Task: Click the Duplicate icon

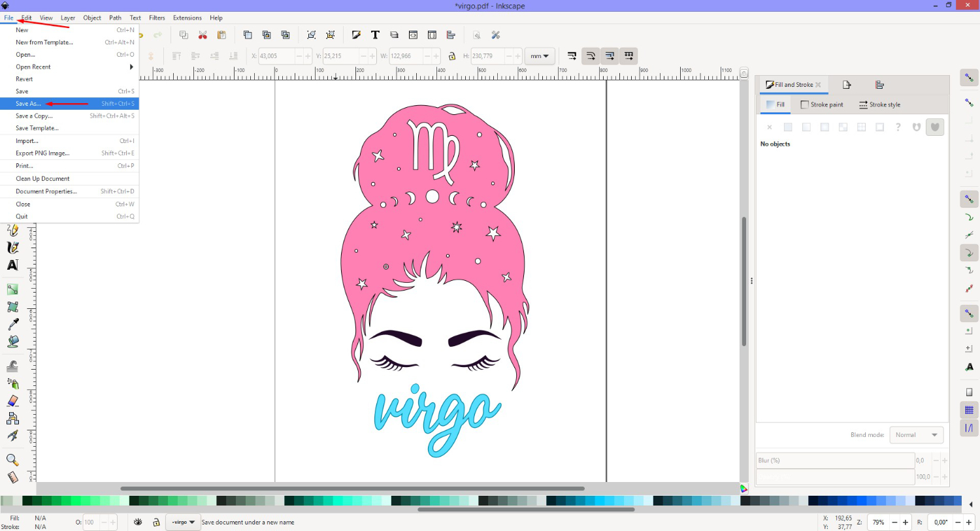Action: 248,35
